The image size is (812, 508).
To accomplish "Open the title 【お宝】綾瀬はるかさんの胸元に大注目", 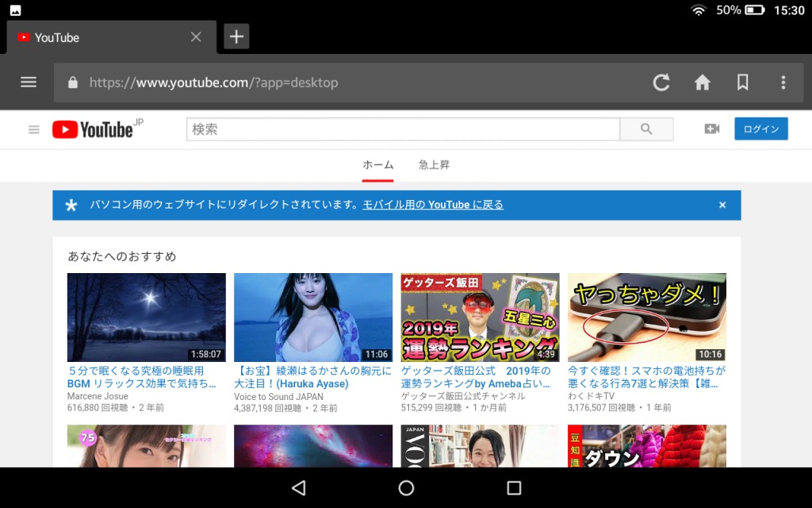I will click(312, 377).
